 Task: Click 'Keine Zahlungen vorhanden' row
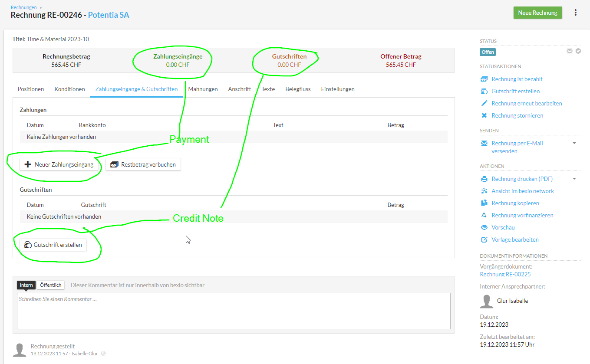234,137
